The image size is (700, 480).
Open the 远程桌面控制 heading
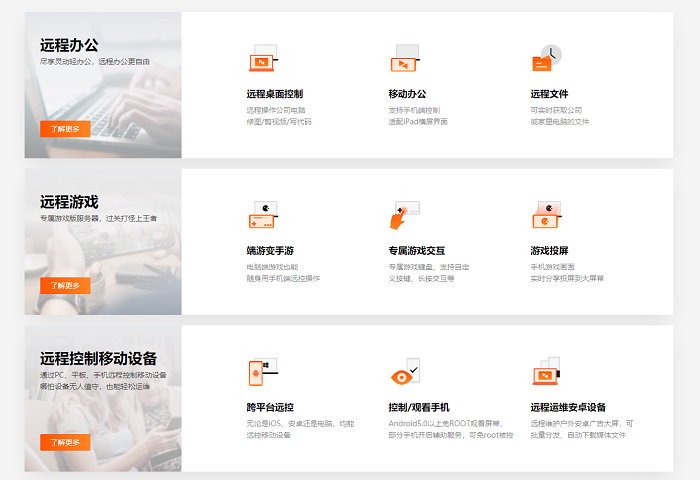[x=274, y=94]
